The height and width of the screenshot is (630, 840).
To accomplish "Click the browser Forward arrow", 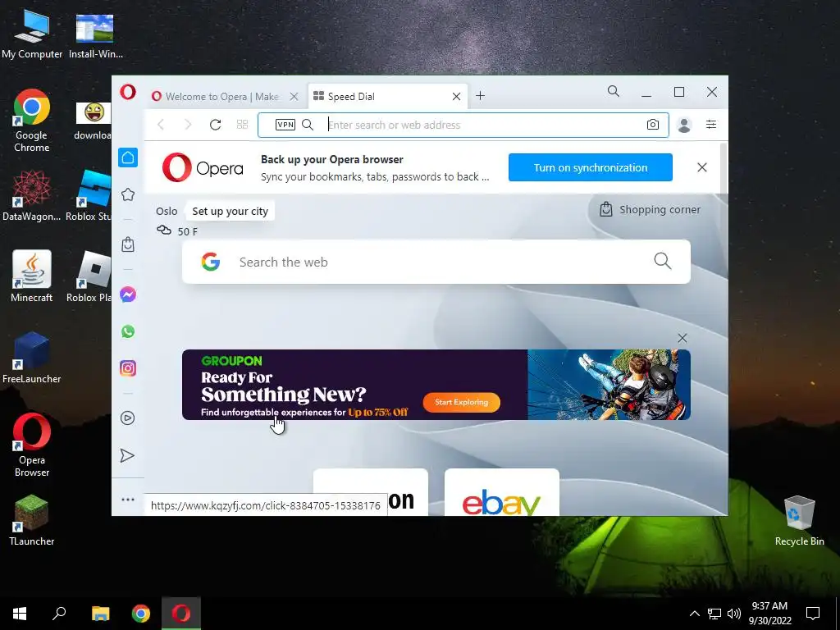I will point(188,125).
